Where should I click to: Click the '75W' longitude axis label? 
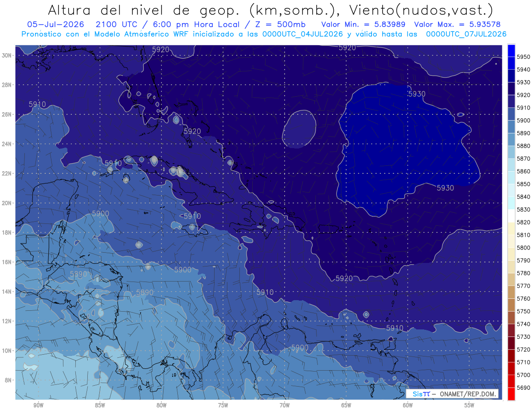(223, 405)
